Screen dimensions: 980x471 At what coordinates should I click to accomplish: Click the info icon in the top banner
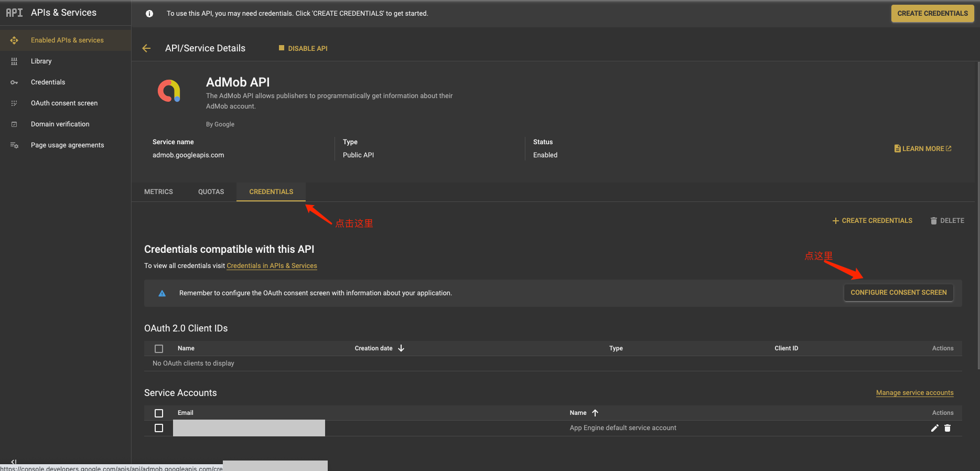(149, 14)
